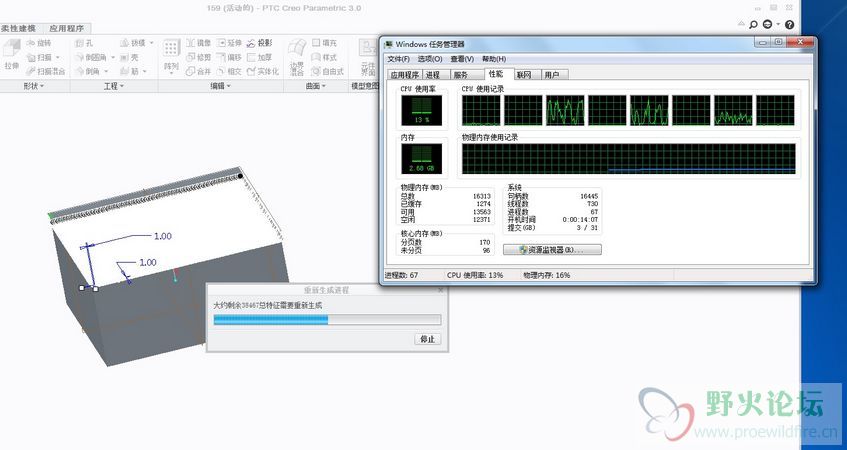Select the 投影 (Project) tool

tap(259, 43)
